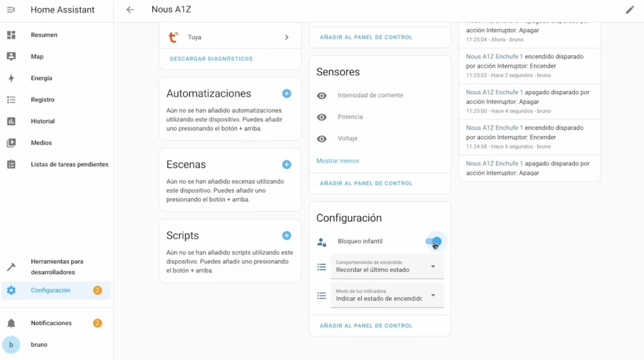Viewport: 644px width, 360px height.
Task: Click the eye icon next to Voltaje
Action: coord(321,139)
